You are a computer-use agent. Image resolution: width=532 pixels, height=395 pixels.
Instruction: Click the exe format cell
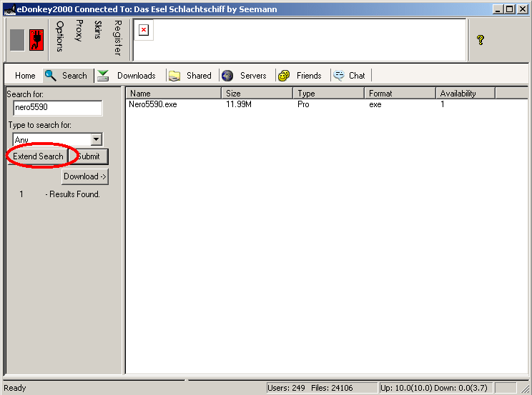click(x=375, y=104)
